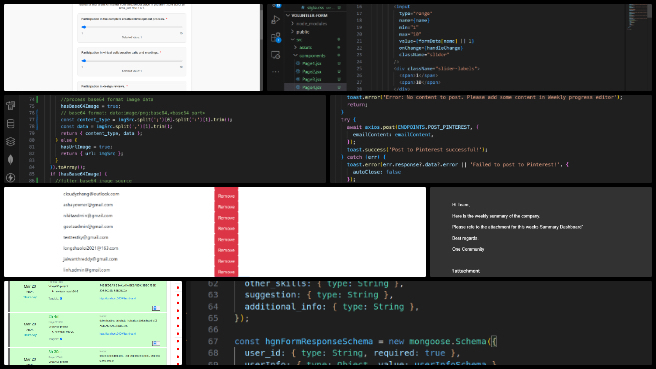Open the database cylinder icon in sidebar
656x369 pixels.
pyautogui.click(x=11, y=123)
